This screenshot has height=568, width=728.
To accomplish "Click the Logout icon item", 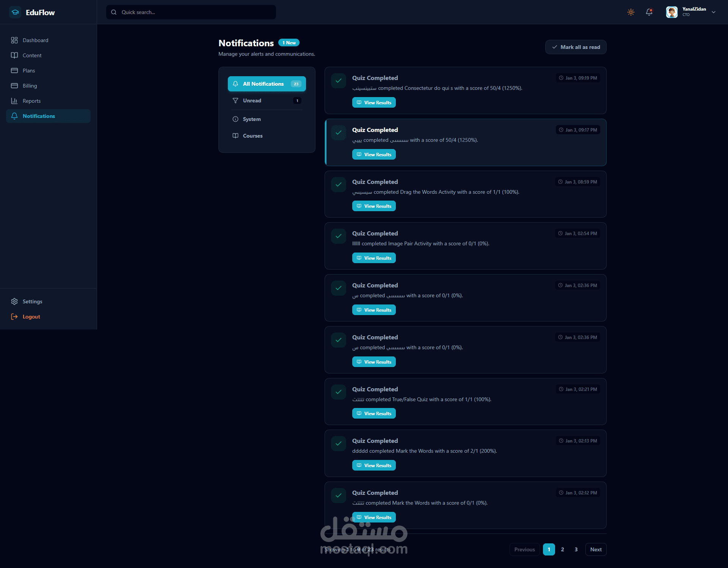I will [x=31, y=317].
